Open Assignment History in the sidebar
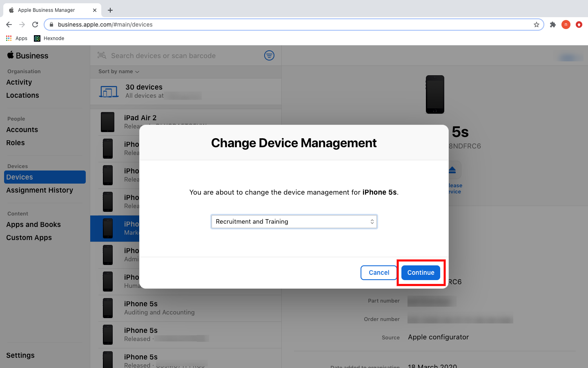Image resolution: width=588 pixels, height=368 pixels. 40,190
